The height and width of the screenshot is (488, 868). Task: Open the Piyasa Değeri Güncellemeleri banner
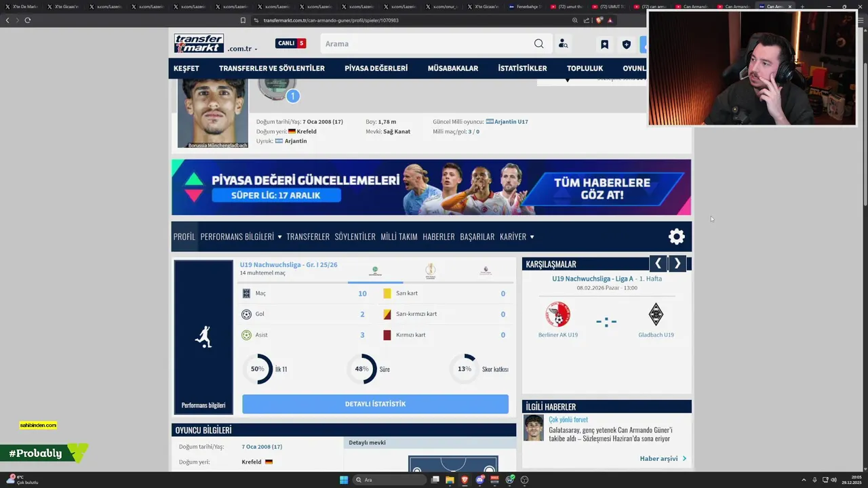(x=431, y=187)
